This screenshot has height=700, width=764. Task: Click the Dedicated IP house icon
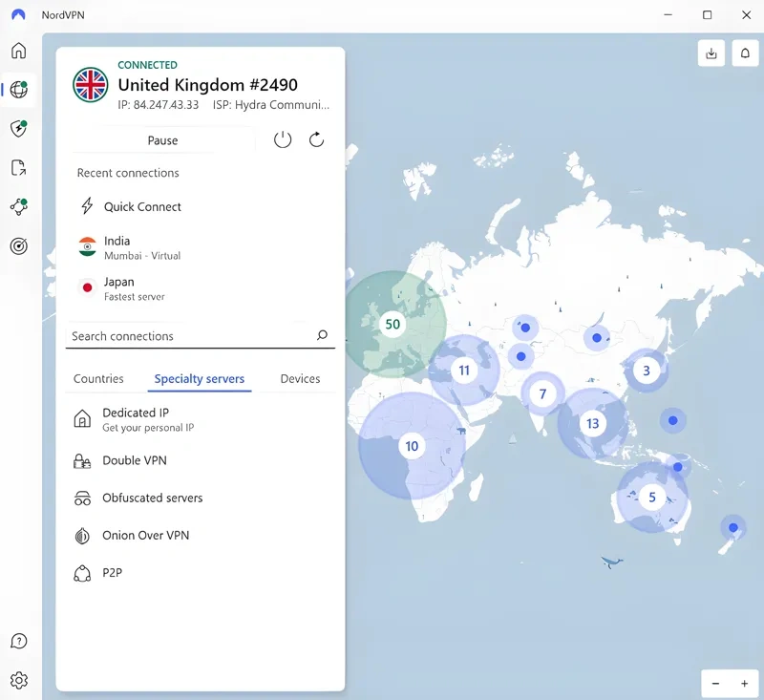(82, 419)
